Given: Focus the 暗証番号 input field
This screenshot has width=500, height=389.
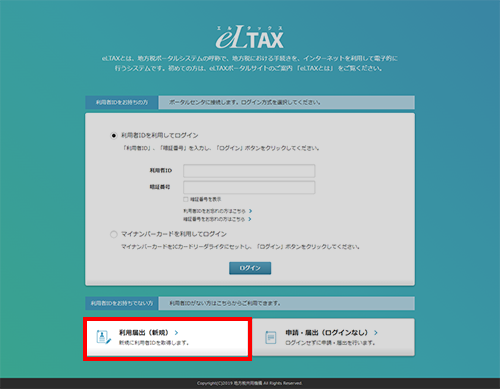Looking at the screenshot, I should tap(249, 187).
